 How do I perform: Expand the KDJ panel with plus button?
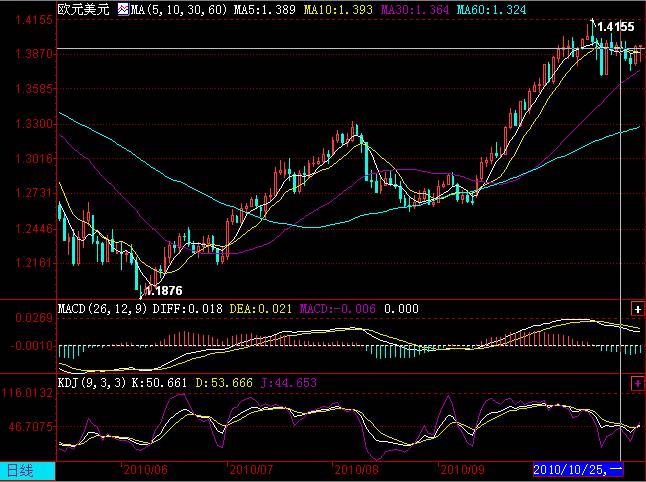click(637, 384)
